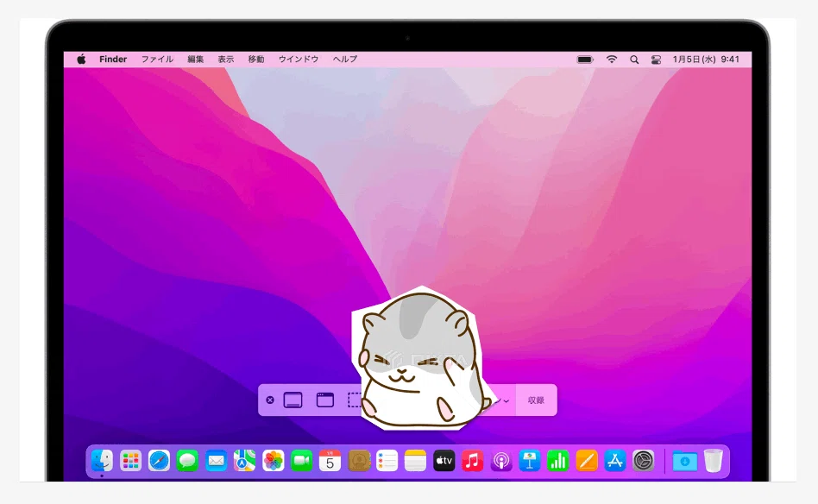Open Finder from the Dock
The image size is (818, 504).
click(x=102, y=461)
